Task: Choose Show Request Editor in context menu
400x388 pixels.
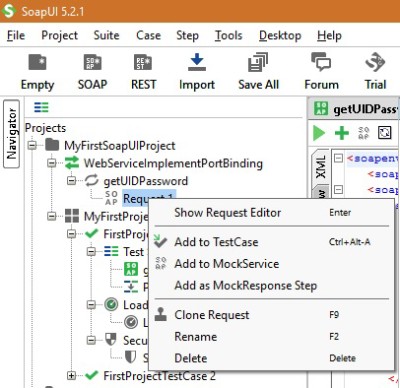Action: [271, 212]
